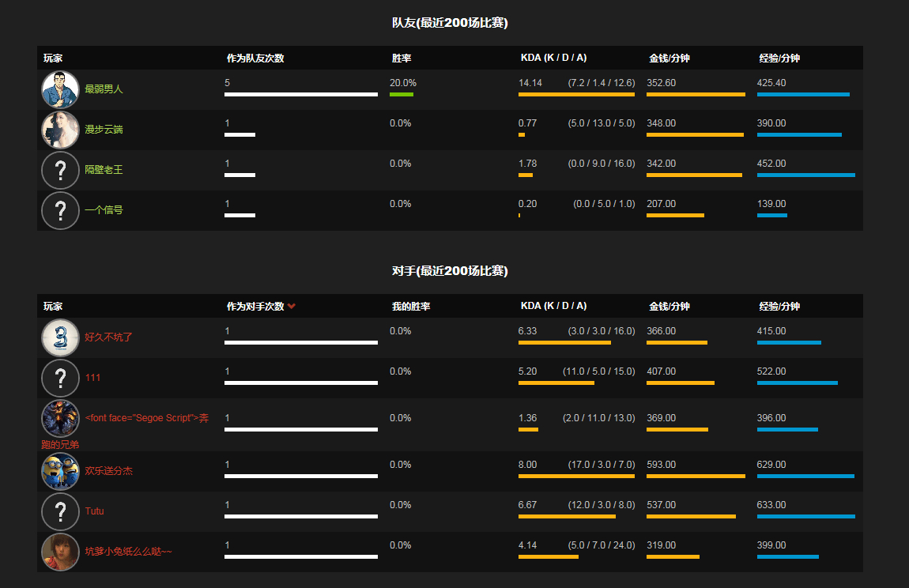
Task: Sort teammates by KDA (K / D / A) header
Action: click(553, 58)
